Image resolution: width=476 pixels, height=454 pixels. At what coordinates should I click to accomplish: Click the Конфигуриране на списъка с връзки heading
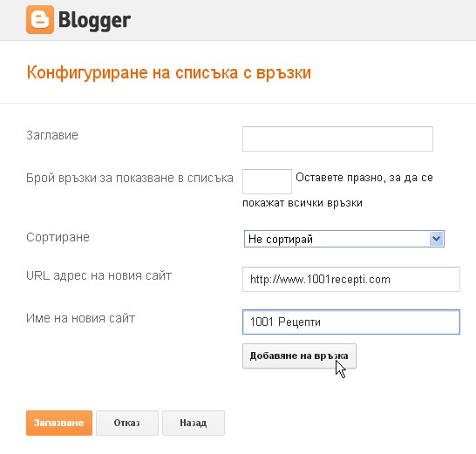click(x=169, y=73)
